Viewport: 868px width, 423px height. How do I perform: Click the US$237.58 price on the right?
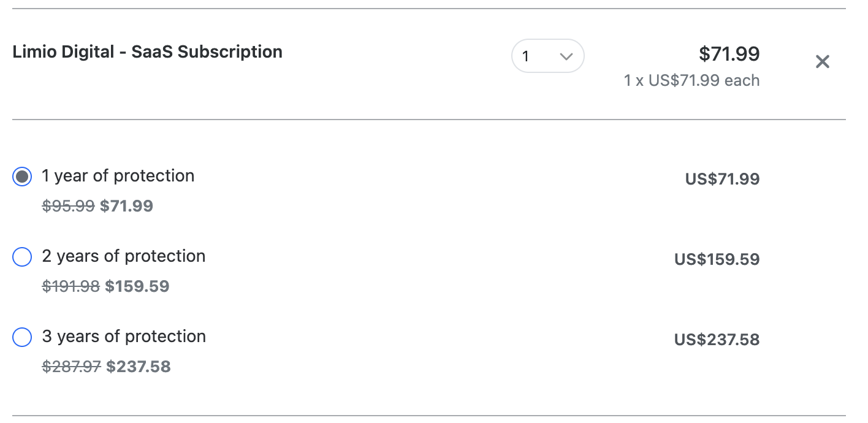click(x=717, y=340)
